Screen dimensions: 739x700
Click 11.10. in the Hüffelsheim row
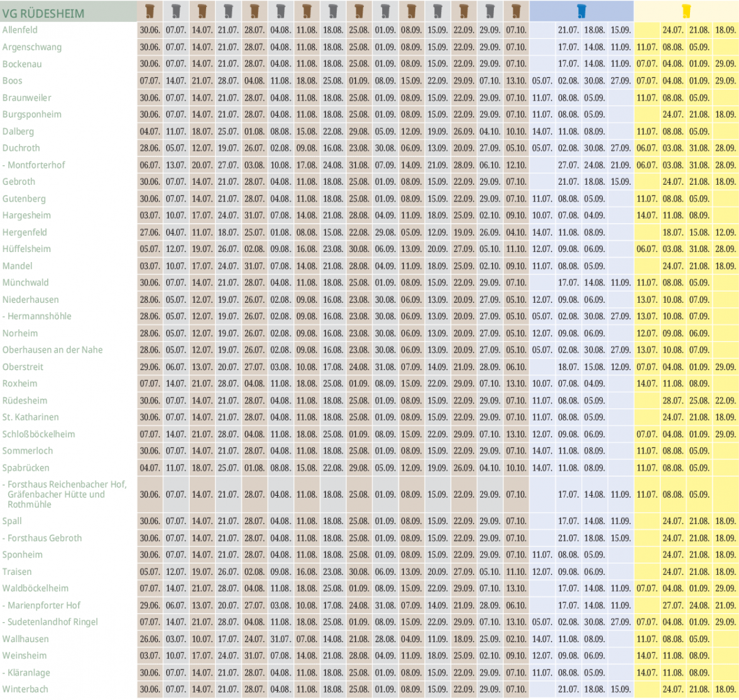coord(516,249)
